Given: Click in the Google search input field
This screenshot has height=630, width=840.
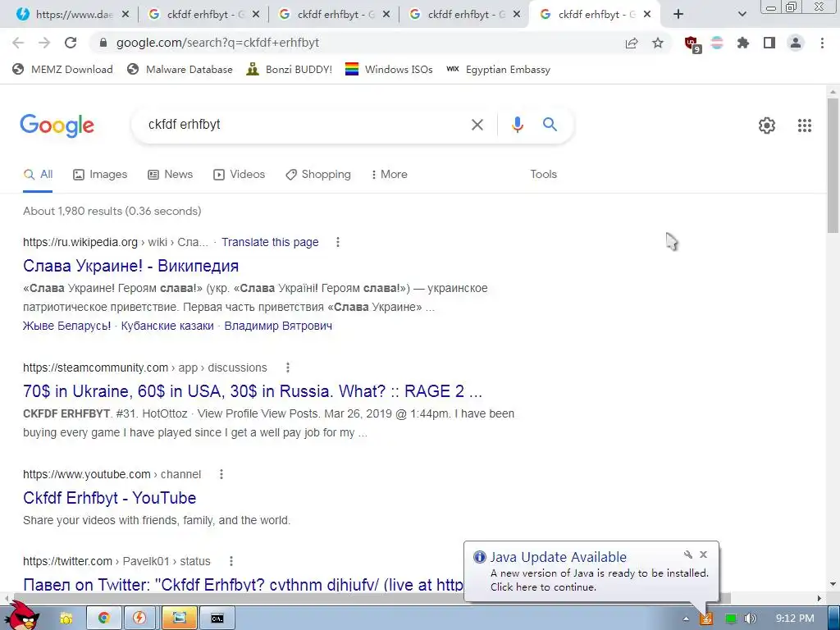Looking at the screenshot, I should point(305,125).
